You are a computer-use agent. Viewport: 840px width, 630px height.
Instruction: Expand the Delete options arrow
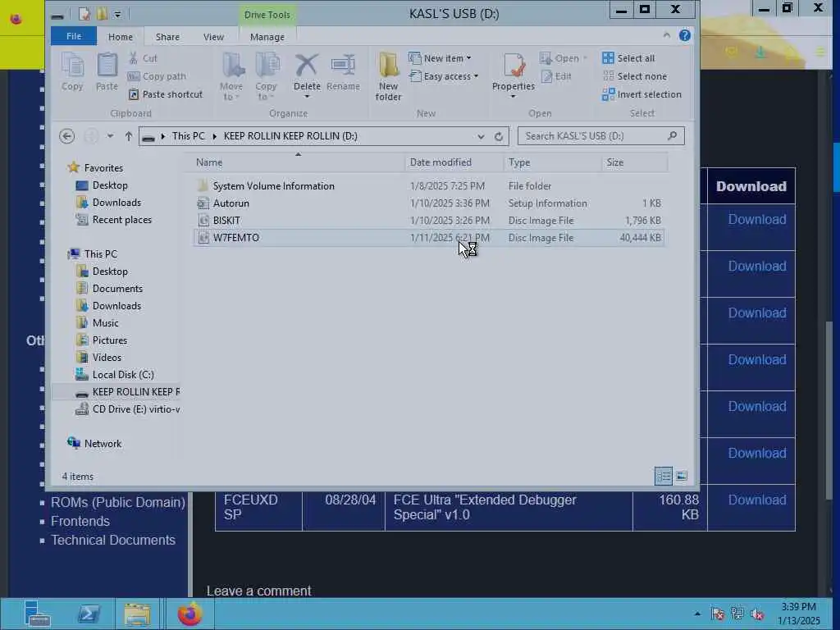(307, 97)
